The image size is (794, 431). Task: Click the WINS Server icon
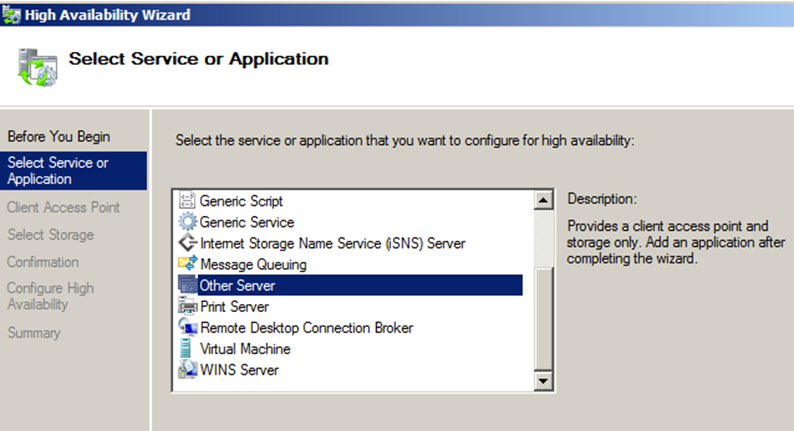click(x=187, y=370)
